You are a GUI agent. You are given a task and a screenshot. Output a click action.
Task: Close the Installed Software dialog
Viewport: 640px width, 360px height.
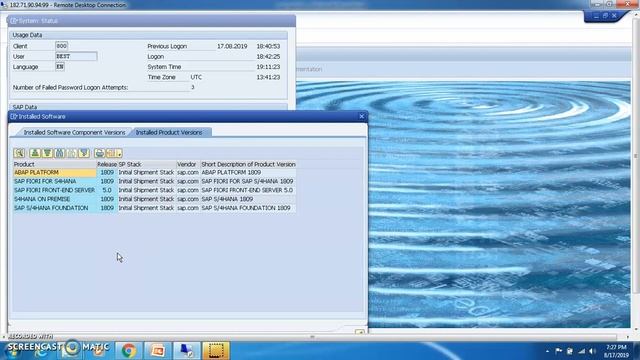tap(362, 116)
